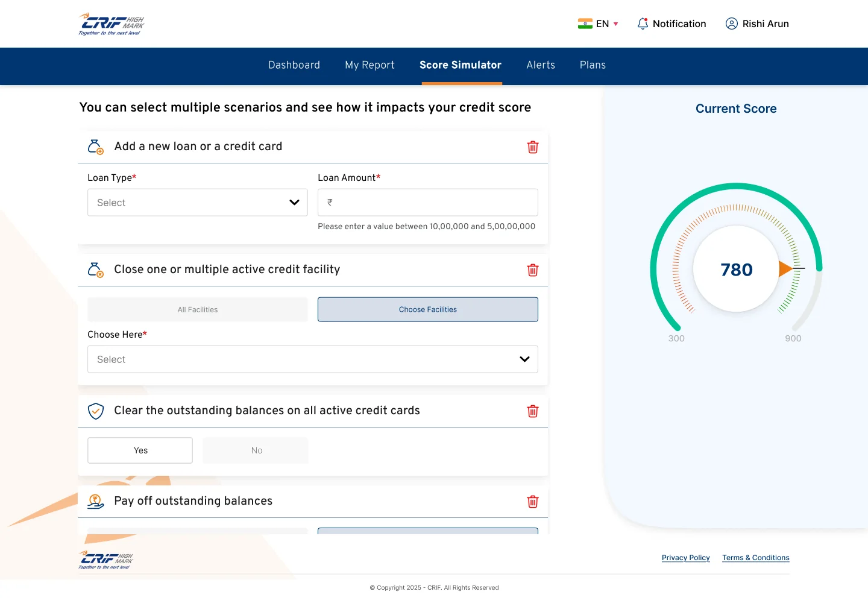Click the Rishi Arun account name
This screenshot has width=868, height=609.
tap(766, 24)
